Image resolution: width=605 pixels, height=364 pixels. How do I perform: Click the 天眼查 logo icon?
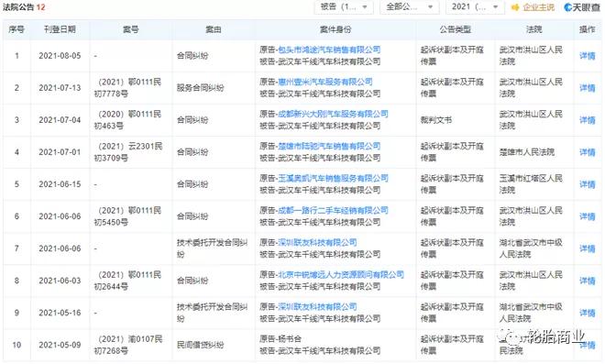(567, 7)
